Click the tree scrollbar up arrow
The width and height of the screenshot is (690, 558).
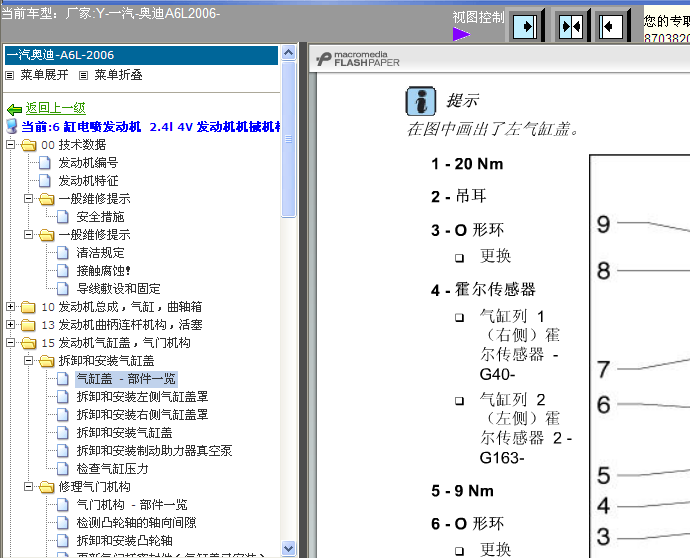(289, 53)
